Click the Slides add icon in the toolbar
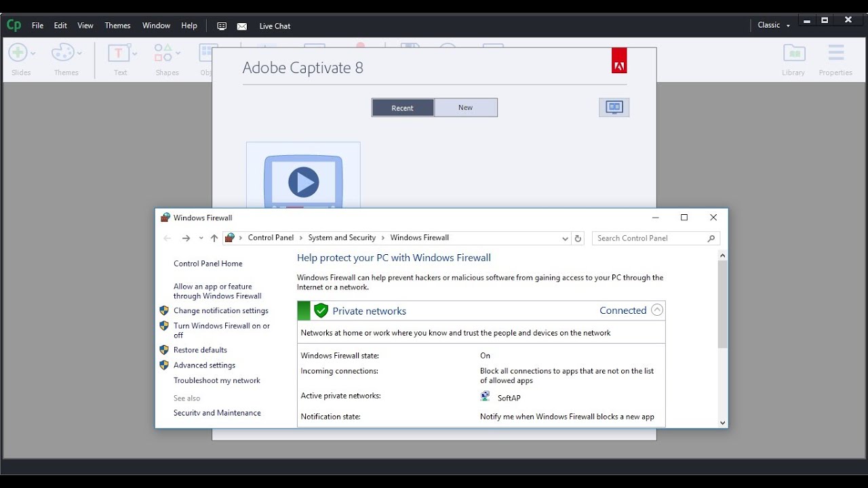868x488 pixels. (x=18, y=52)
